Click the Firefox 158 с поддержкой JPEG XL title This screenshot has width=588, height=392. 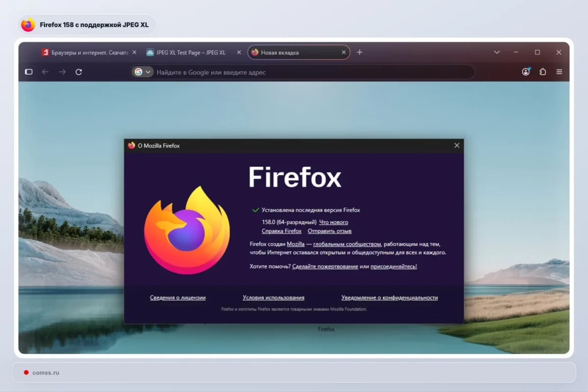point(94,24)
